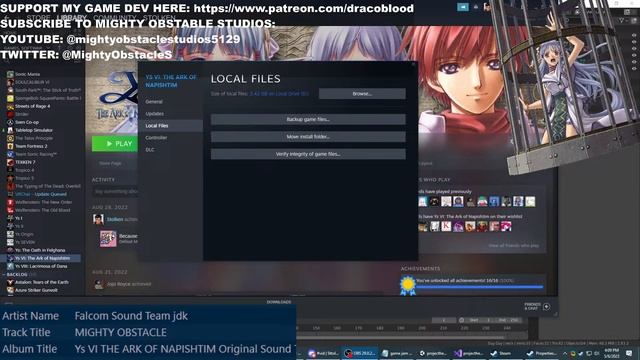The image size is (640, 360).
Task: Click the Ys Origin game icon
Action: coord(10,234)
